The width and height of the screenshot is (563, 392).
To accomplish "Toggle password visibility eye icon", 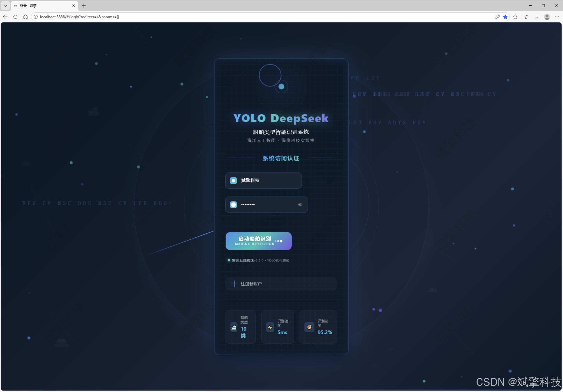I will pyautogui.click(x=300, y=205).
